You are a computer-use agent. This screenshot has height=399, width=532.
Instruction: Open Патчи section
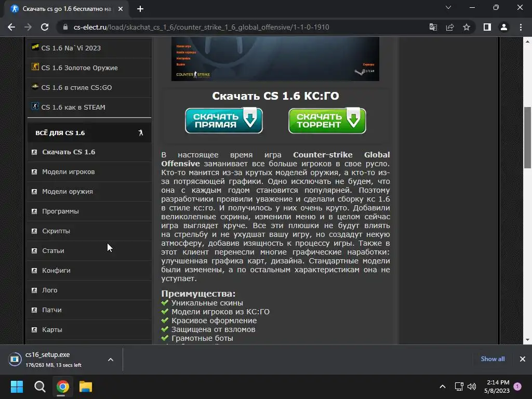click(51, 310)
